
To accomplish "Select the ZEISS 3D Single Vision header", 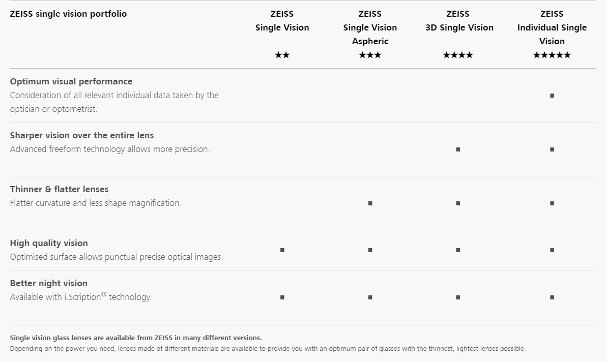I will pos(459,21).
